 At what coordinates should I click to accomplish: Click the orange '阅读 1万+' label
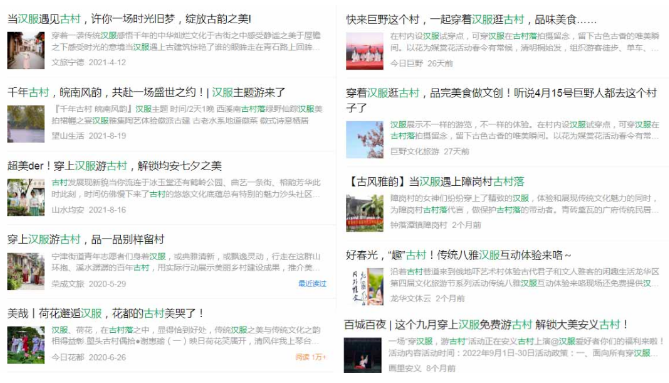coord(311,357)
